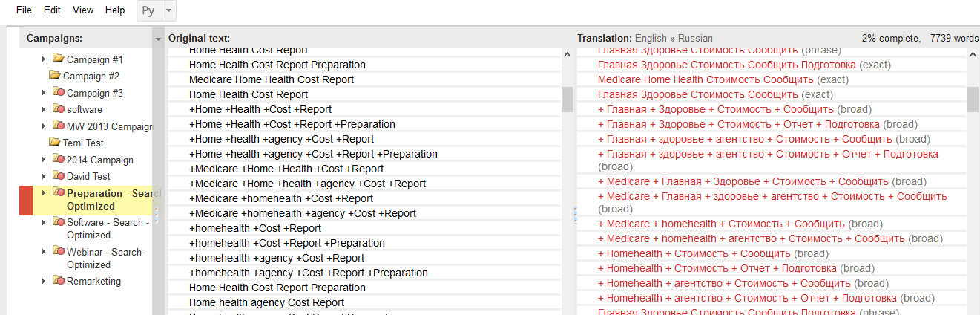The width and height of the screenshot is (980, 315).
Task: Click the Campaign #2 folder icon
Action: [x=55, y=75]
